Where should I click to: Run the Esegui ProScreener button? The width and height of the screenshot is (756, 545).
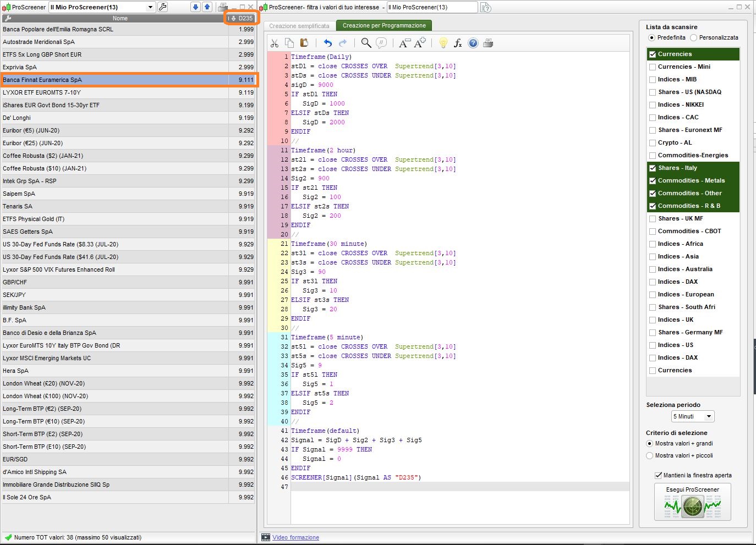pos(693,502)
